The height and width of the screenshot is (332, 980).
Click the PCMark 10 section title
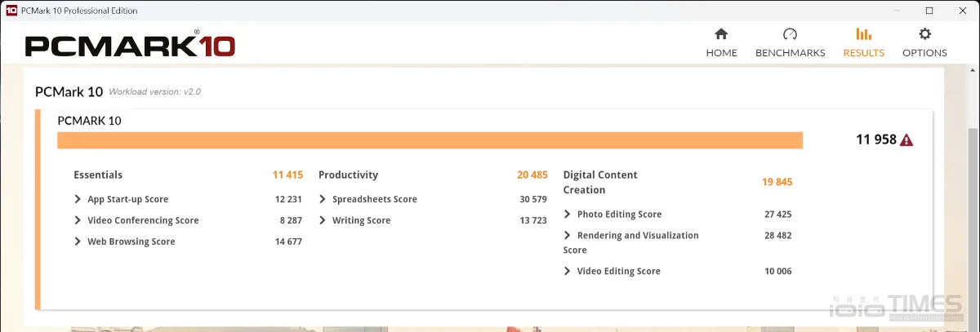click(69, 91)
